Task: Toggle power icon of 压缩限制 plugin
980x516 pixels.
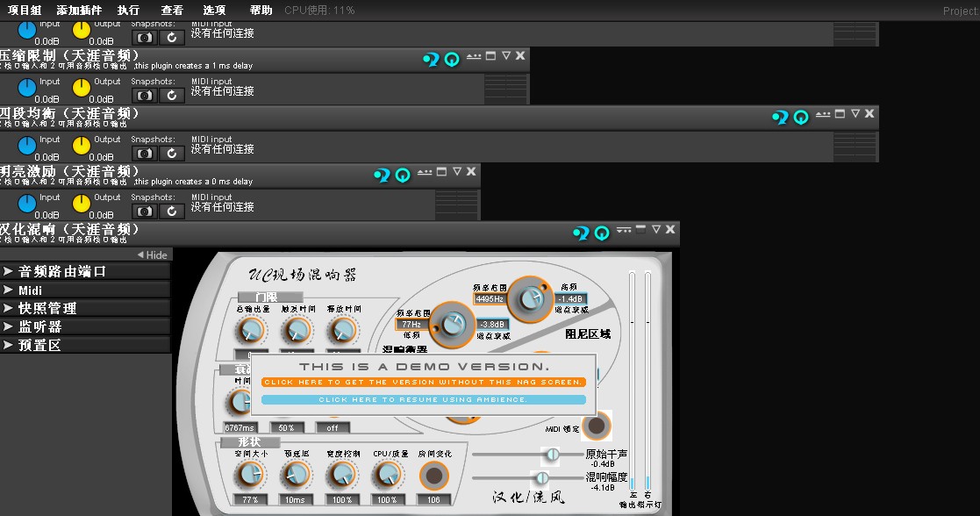Action: click(x=452, y=60)
